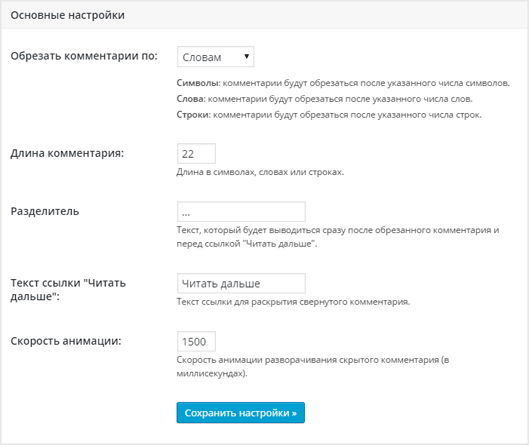Click the 'Обрезать комментарии по:' label
This screenshot has height=445, width=529.
click(84, 56)
